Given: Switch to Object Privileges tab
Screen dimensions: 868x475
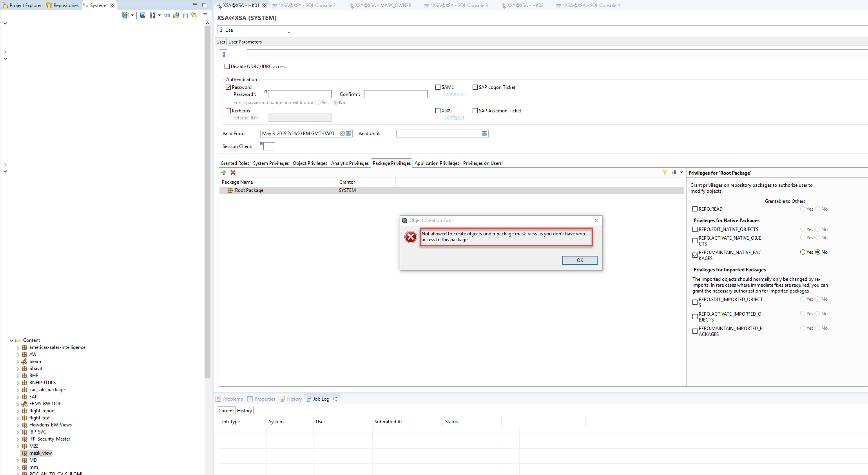Looking at the screenshot, I should [310, 163].
